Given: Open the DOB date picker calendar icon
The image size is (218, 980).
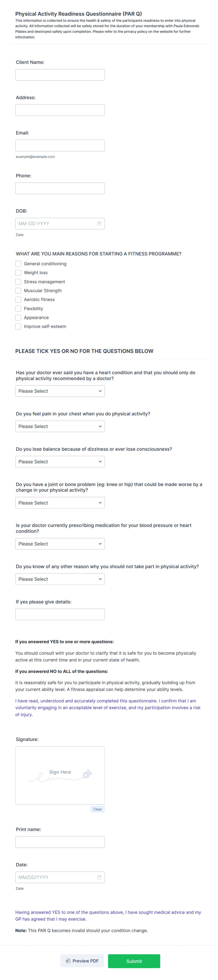Looking at the screenshot, I should point(99,223).
